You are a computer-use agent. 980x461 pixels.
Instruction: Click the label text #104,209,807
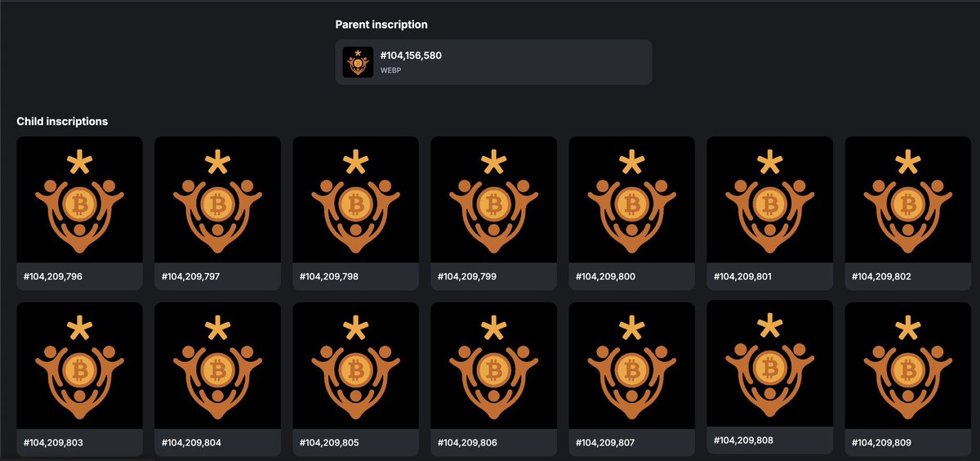coord(605,442)
